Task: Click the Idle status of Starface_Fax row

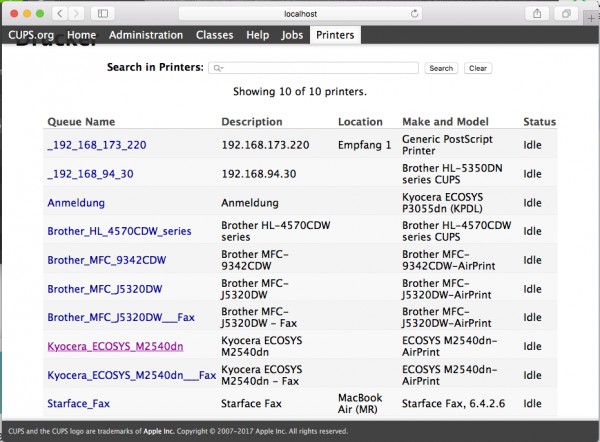Action: [x=532, y=403]
